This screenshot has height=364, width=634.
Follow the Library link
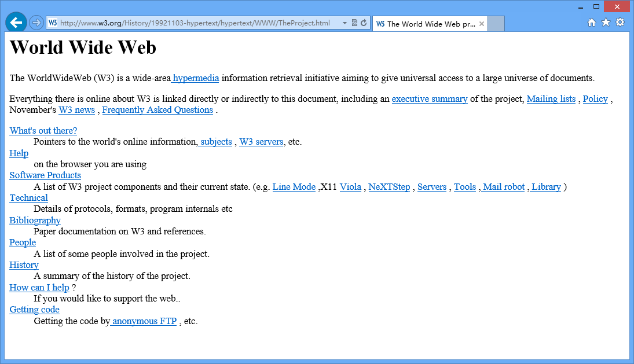click(545, 187)
